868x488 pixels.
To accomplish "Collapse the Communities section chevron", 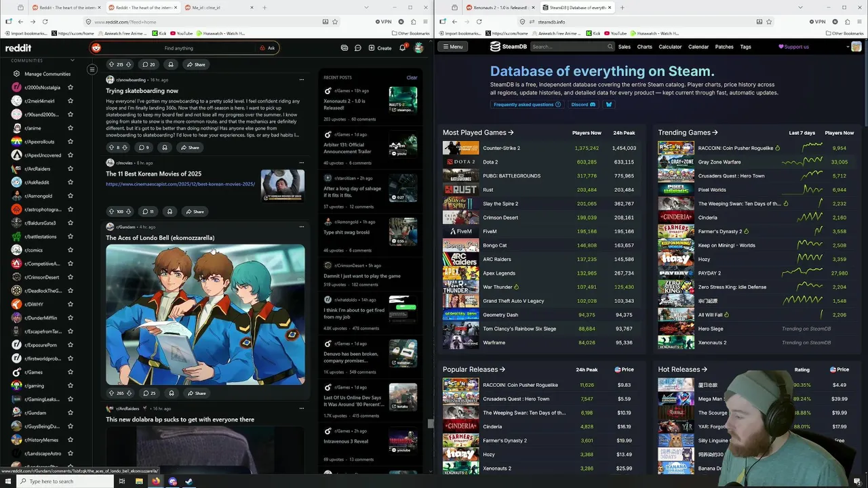I will pos(73,60).
